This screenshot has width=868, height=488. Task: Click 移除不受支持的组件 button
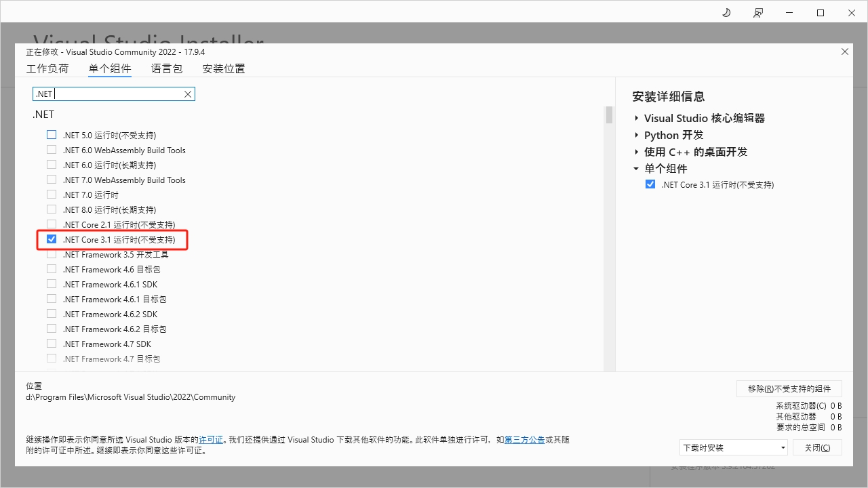(789, 388)
